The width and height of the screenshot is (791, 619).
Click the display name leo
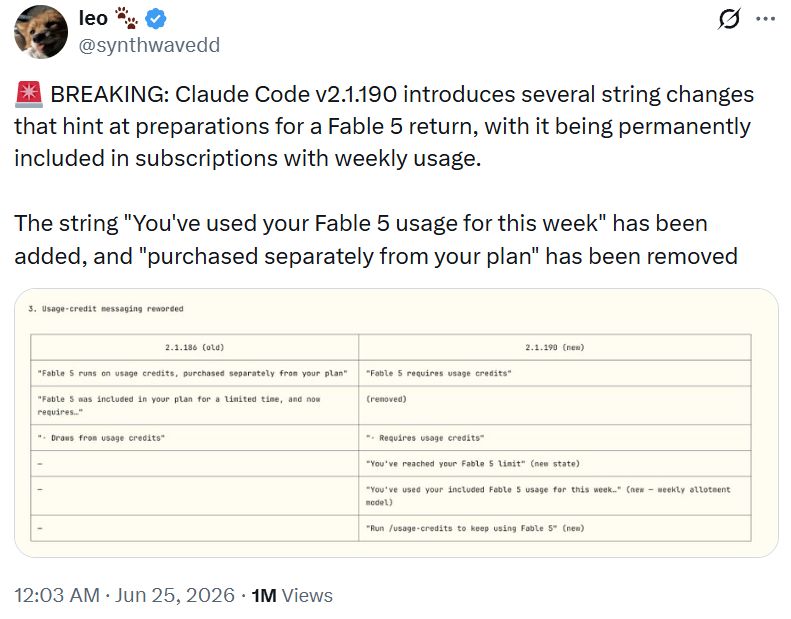[x=93, y=19]
